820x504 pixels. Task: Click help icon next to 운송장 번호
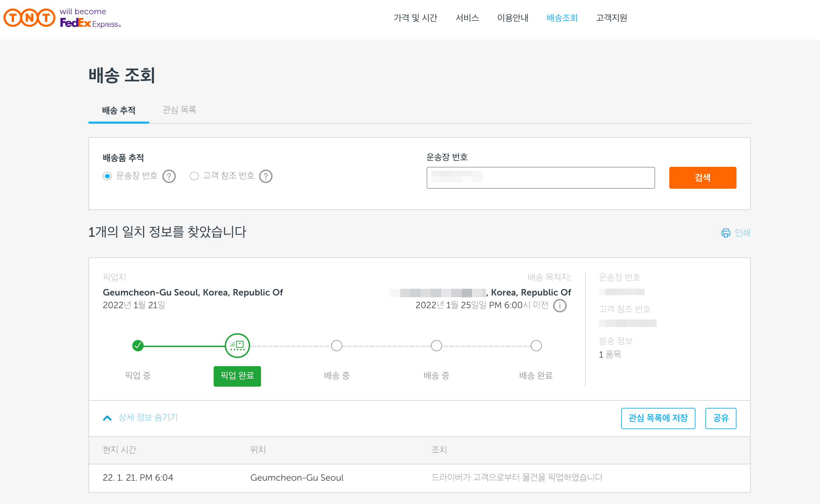coord(169,176)
